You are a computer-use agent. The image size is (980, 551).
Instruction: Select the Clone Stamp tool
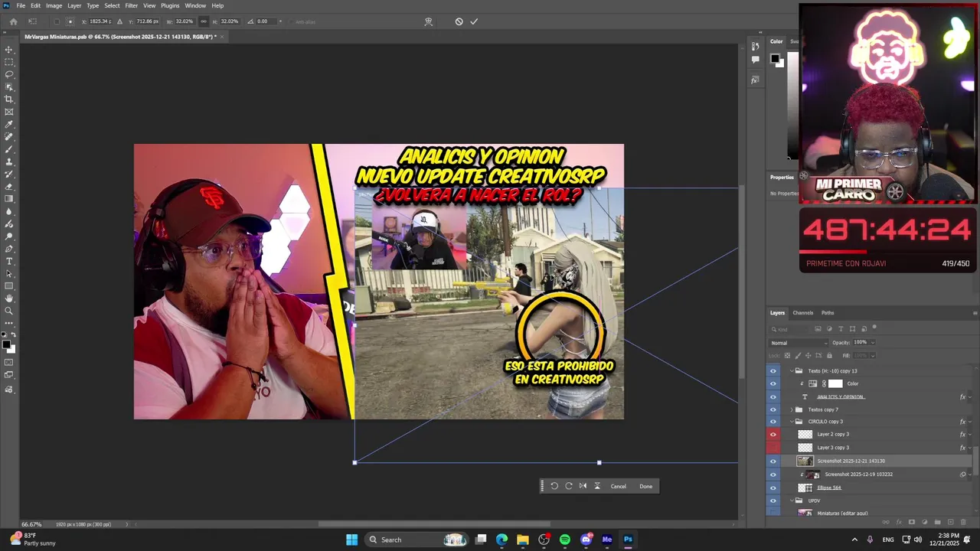[9, 161]
